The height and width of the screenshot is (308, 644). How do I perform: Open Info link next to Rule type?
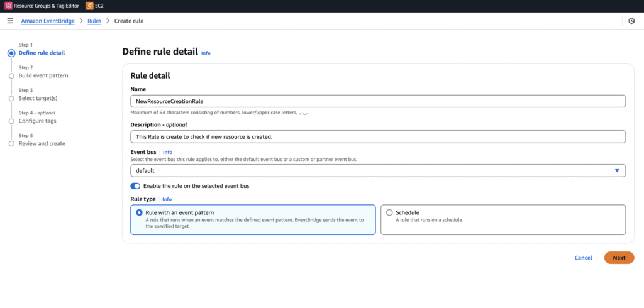(167, 199)
